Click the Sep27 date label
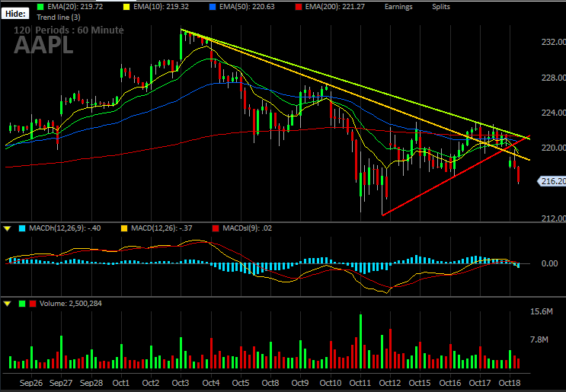The height and width of the screenshot is (392, 566). coord(61,383)
